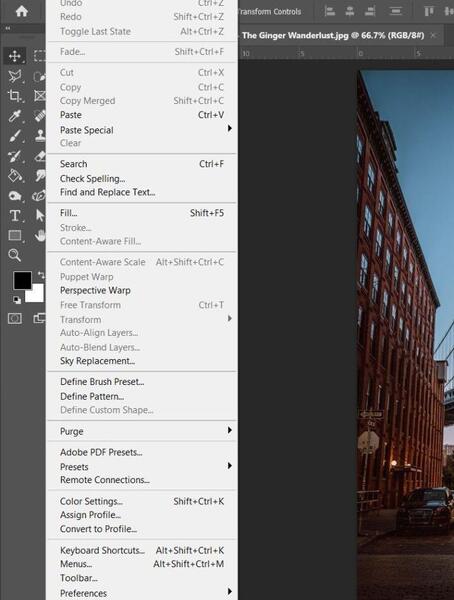This screenshot has width=454, height=600.
Task: Open Find and Replace Text
Action: pyautogui.click(x=142, y=192)
